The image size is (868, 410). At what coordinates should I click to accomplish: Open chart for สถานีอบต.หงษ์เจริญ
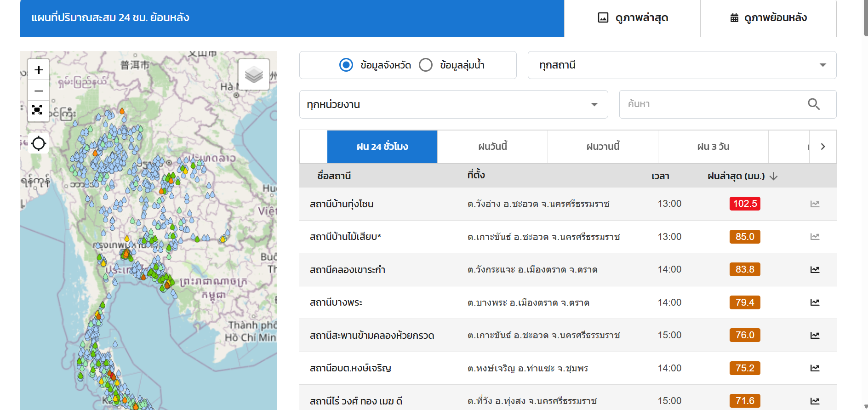[815, 368]
